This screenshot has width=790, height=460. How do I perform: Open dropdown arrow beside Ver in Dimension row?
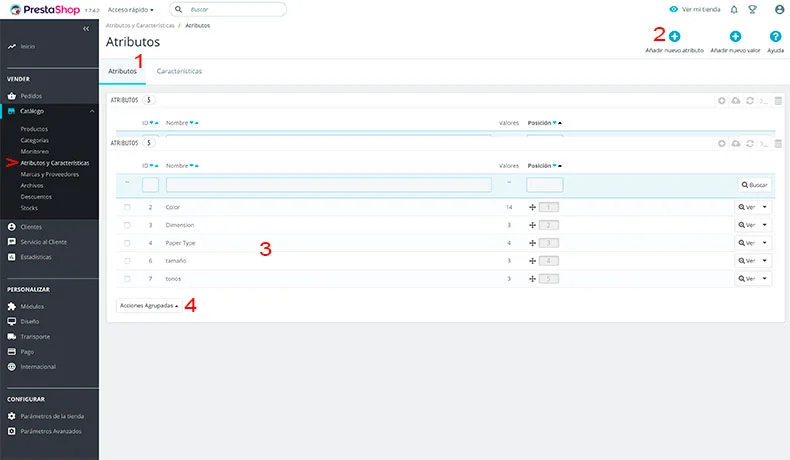764,225
